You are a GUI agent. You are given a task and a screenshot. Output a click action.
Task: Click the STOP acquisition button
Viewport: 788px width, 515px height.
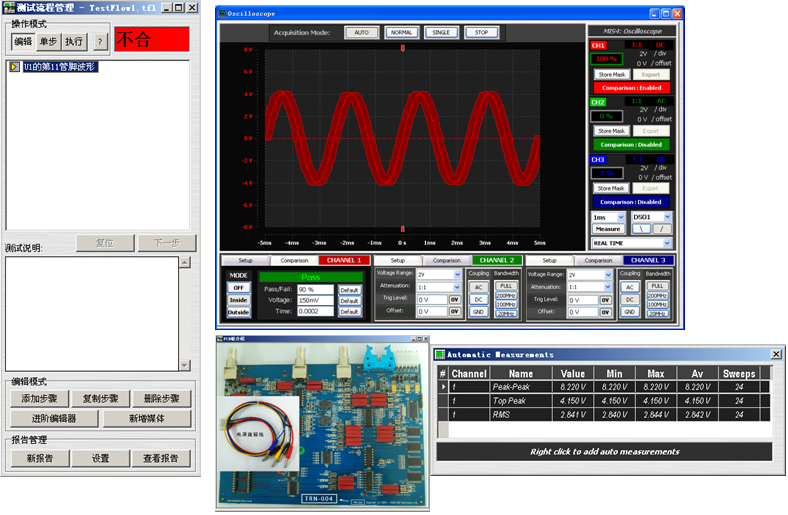click(481, 33)
